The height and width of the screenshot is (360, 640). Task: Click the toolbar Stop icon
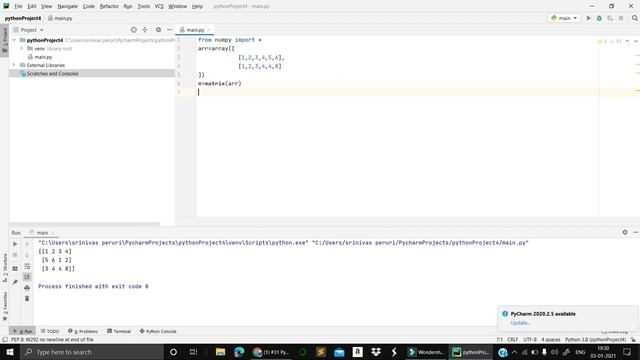coord(621,18)
